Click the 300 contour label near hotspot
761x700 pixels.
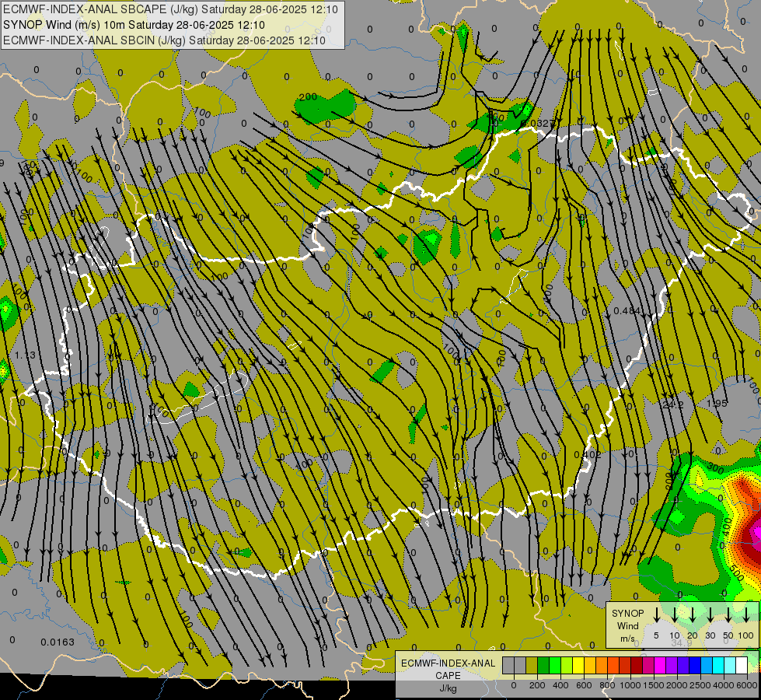click(x=715, y=467)
